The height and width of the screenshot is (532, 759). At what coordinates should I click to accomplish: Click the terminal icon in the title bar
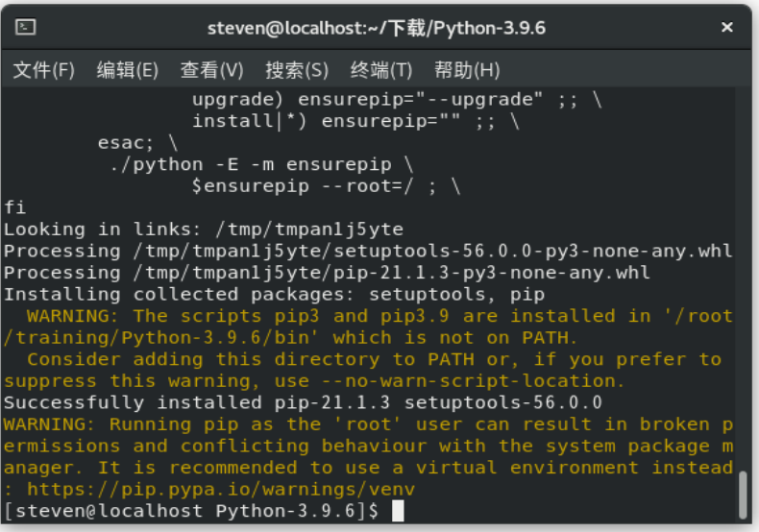[x=26, y=27]
